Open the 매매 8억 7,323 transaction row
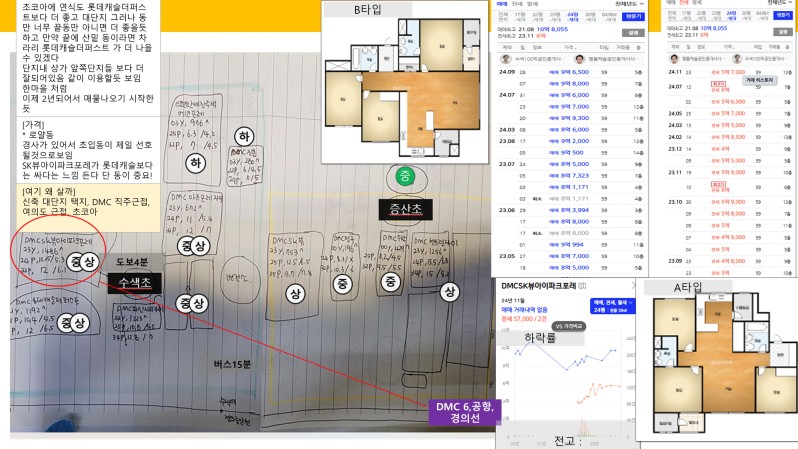Image resolution: width=798 pixels, height=449 pixels. (x=570, y=176)
